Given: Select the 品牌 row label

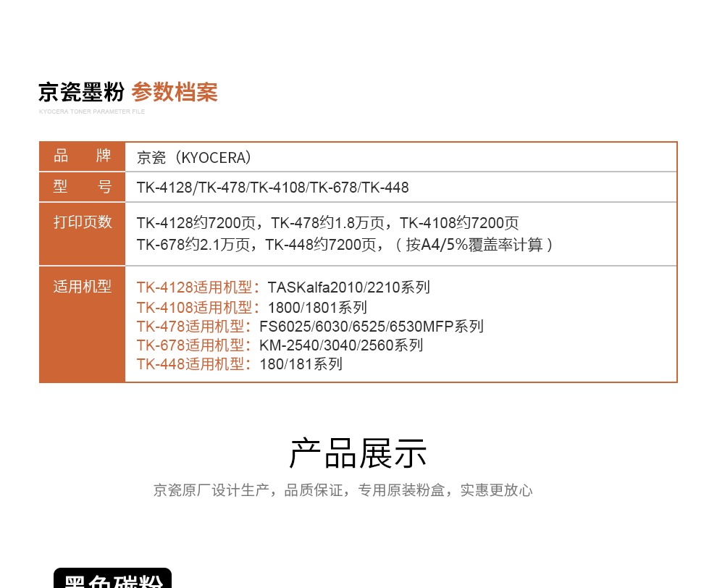Looking at the screenshot, I should pyautogui.click(x=83, y=156).
